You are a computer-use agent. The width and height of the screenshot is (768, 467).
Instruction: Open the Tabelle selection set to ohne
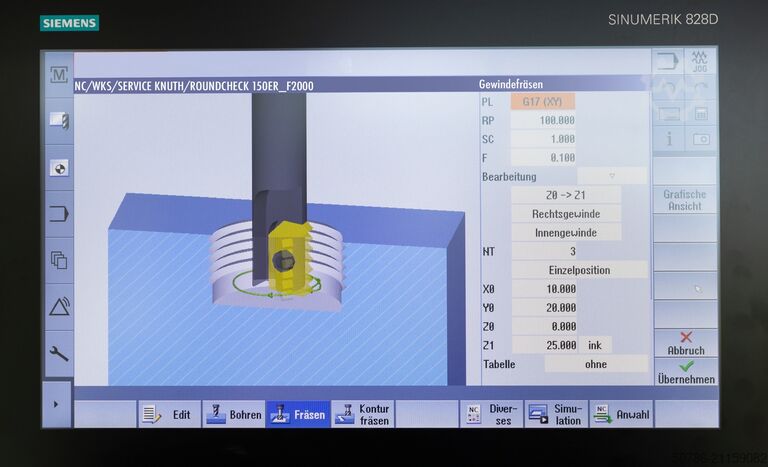point(595,364)
